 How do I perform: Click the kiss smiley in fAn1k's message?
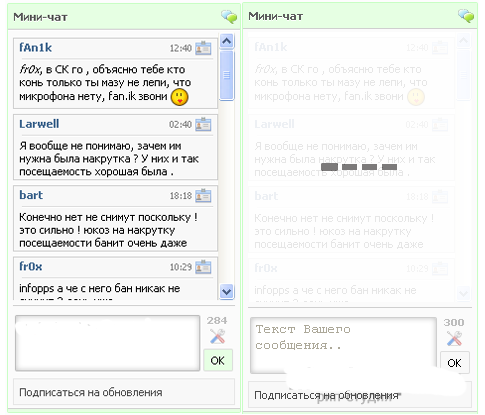(x=180, y=97)
